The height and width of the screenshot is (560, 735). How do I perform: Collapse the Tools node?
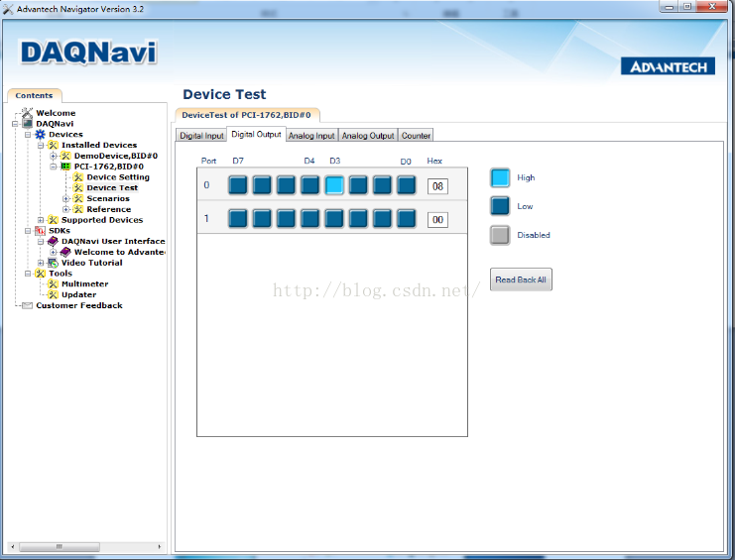[28, 274]
